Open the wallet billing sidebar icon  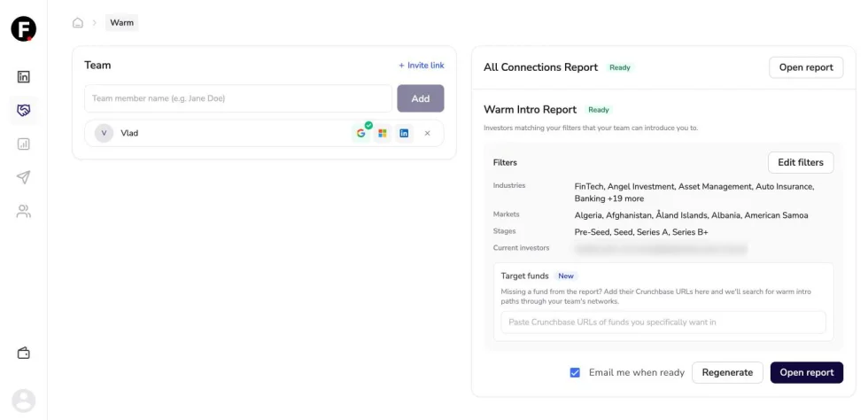(x=23, y=353)
